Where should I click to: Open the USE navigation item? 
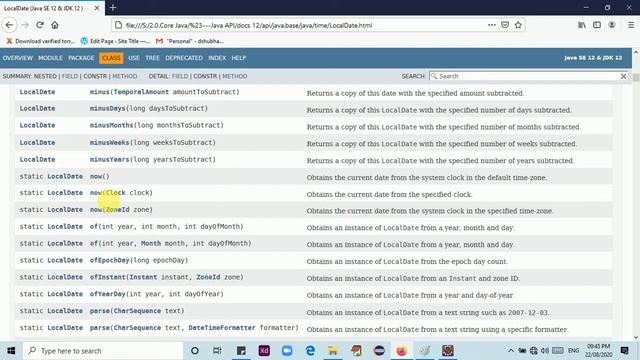pyautogui.click(x=134, y=58)
